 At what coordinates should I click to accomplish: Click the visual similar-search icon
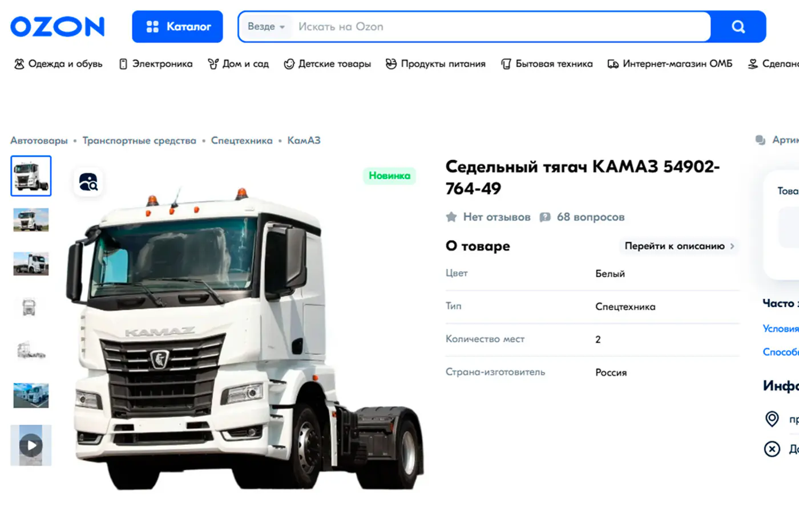[x=88, y=182]
